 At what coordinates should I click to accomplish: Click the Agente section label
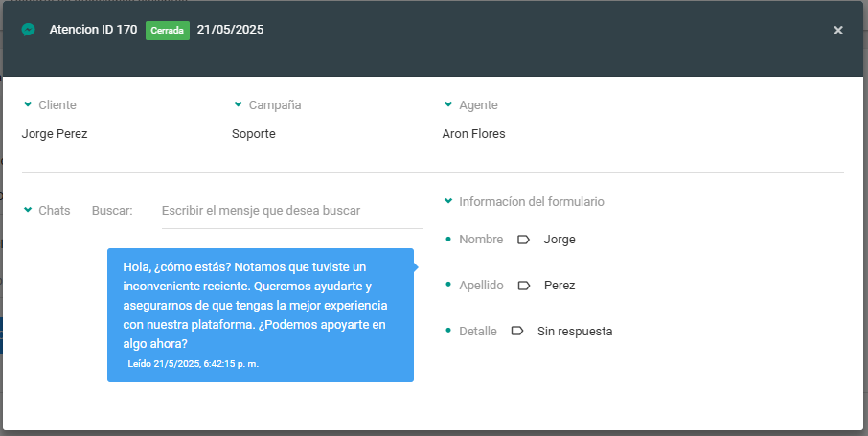478,105
